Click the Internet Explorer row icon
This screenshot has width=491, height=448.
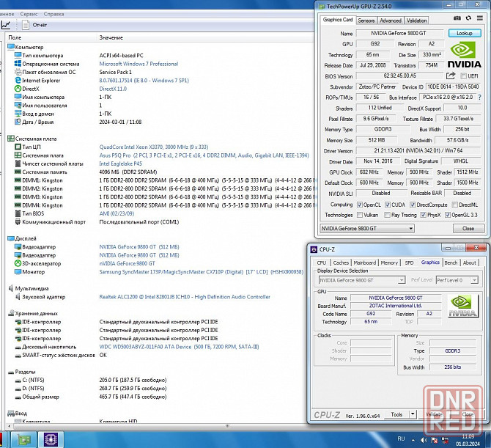[x=18, y=80]
